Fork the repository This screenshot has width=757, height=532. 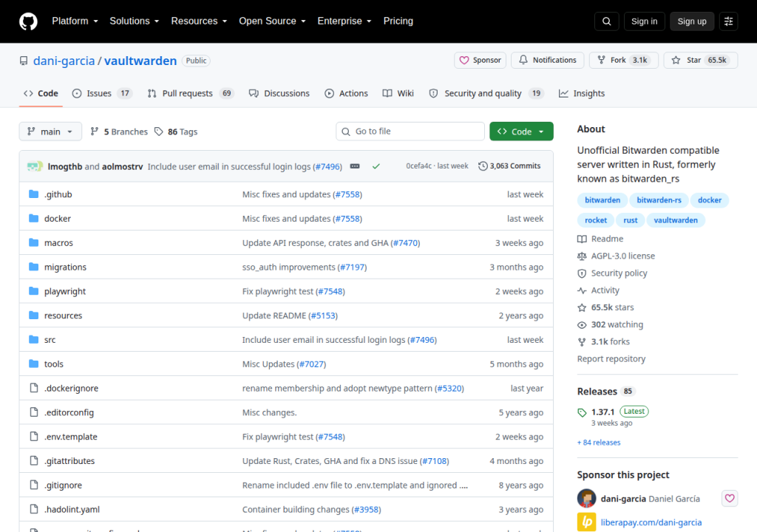[624, 61]
